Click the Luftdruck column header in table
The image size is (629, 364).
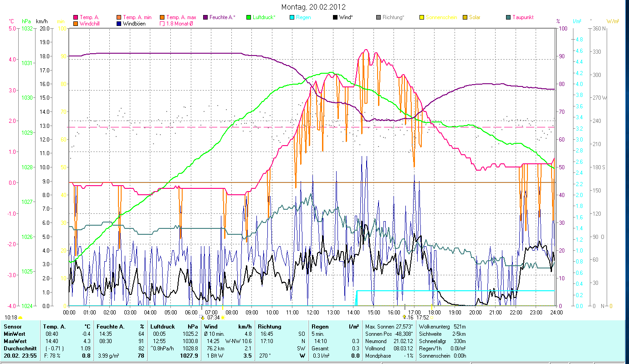tap(162, 327)
